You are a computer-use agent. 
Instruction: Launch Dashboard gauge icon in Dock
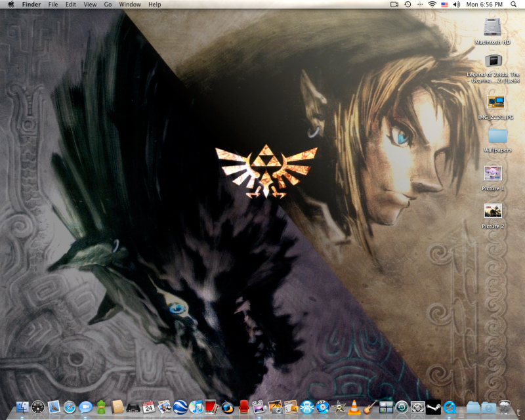pos(38,408)
